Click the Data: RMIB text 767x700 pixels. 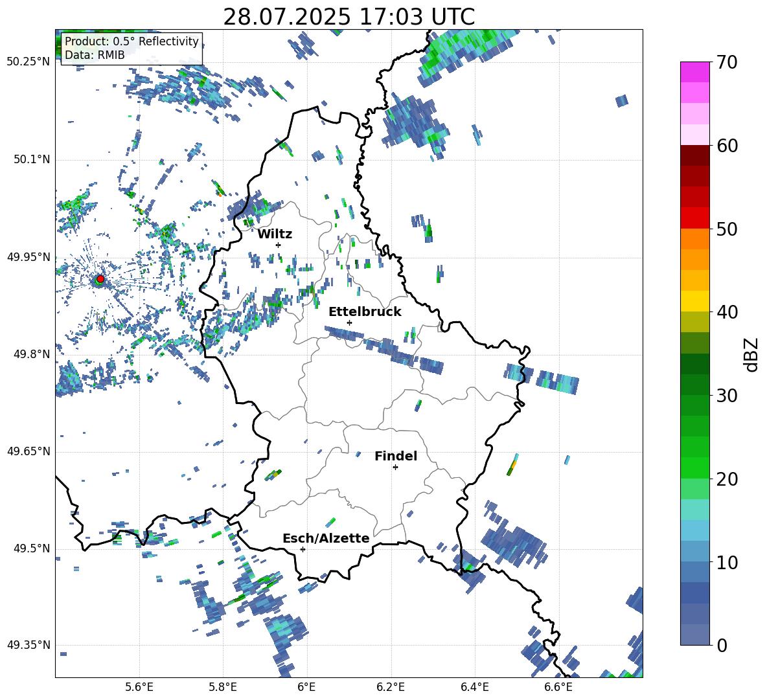95,55
